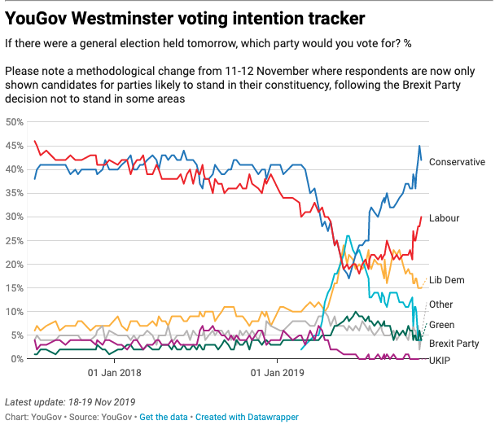Screen dimensions: 504x425
Task: Click the 0% y-axis label
Action: [17, 359]
